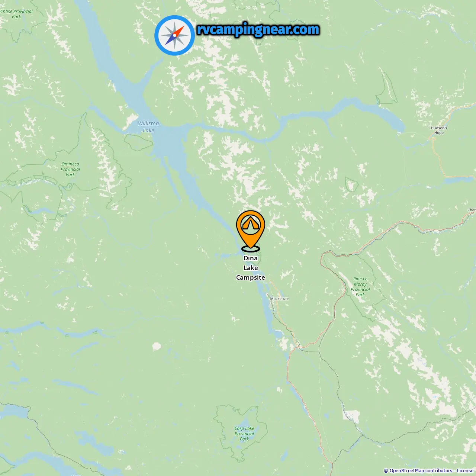The height and width of the screenshot is (476, 476).
Task: Click the red compass needle in the logo
Action: point(179,31)
